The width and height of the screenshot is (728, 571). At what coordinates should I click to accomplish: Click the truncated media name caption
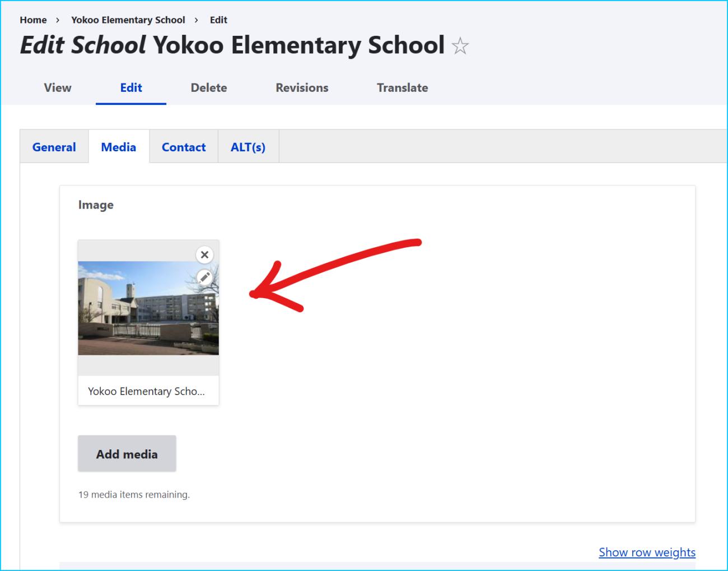pyautogui.click(x=146, y=391)
